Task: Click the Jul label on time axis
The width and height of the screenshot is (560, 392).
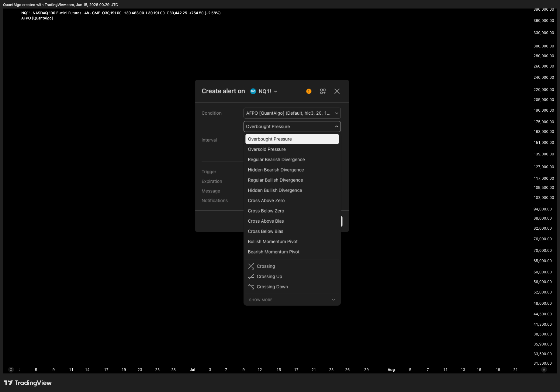Action: 192,370
